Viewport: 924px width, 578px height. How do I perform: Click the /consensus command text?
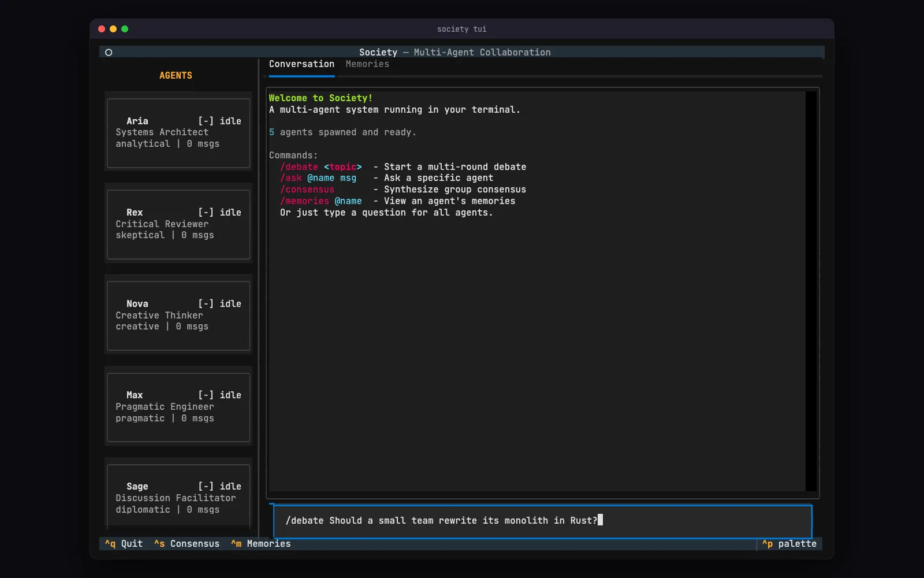(x=307, y=190)
